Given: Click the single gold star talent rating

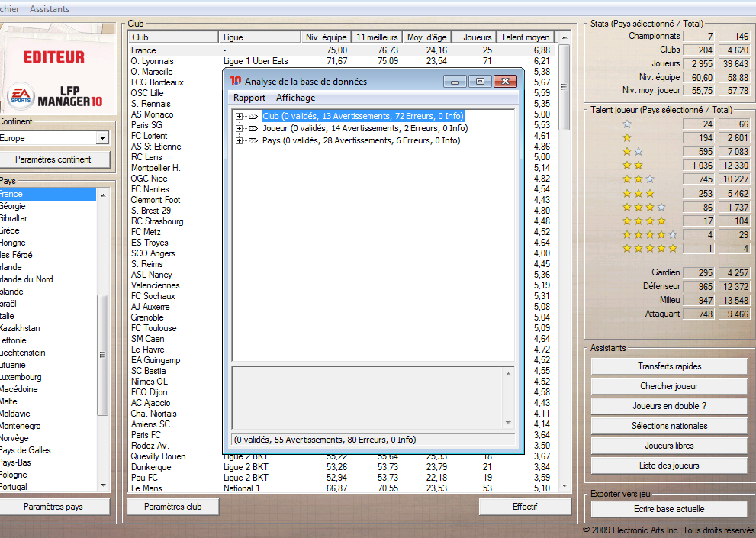Looking at the screenshot, I should click(627, 138).
